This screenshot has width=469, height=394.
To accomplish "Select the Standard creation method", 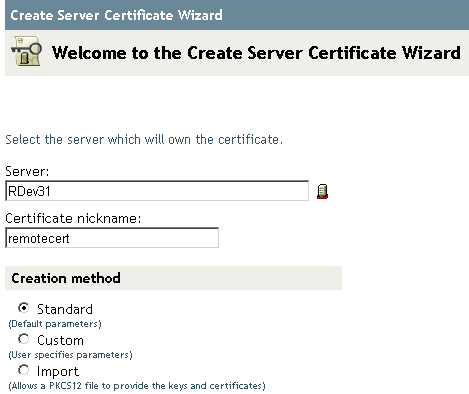I will [24, 308].
